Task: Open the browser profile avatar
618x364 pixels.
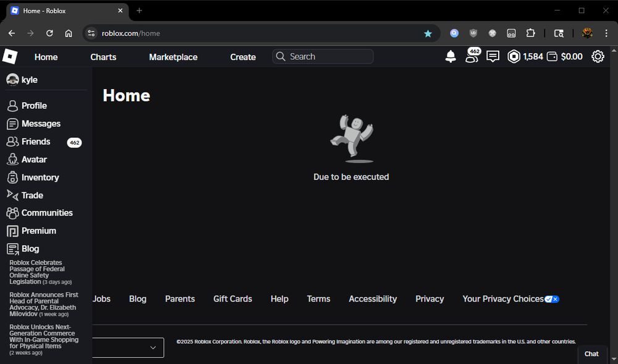Action: [x=587, y=33]
